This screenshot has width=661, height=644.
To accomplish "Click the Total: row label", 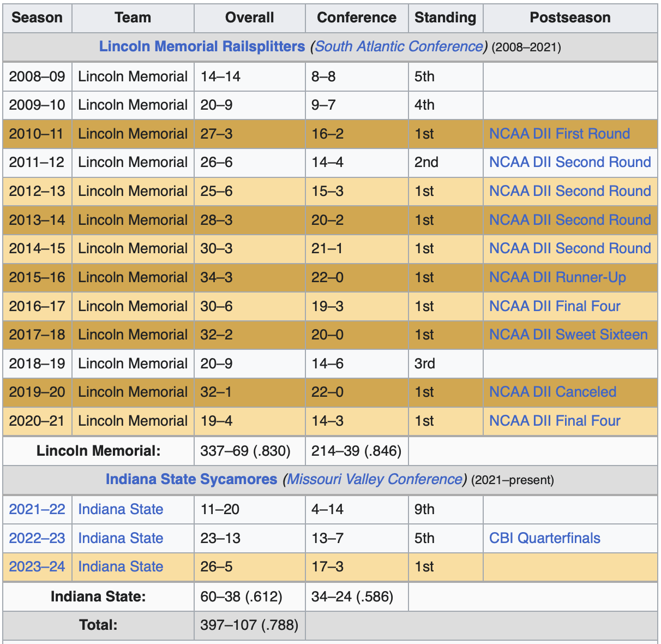I will [x=98, y=625].
